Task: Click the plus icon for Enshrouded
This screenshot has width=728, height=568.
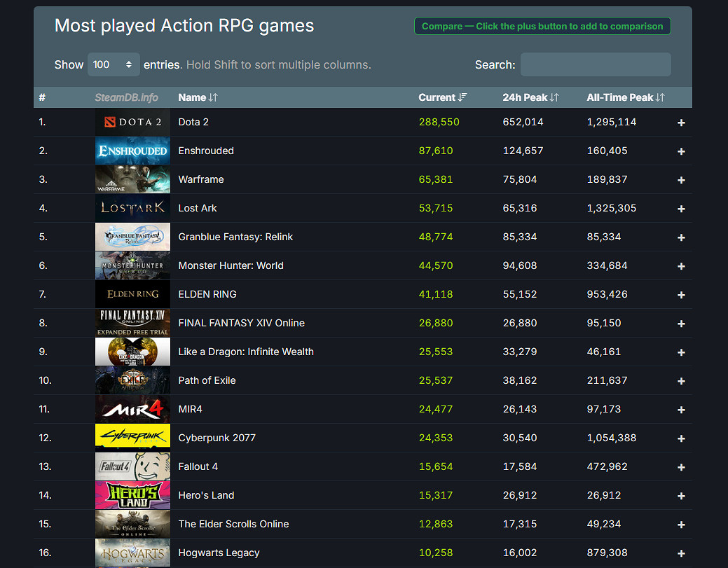Action: (681, 151)
